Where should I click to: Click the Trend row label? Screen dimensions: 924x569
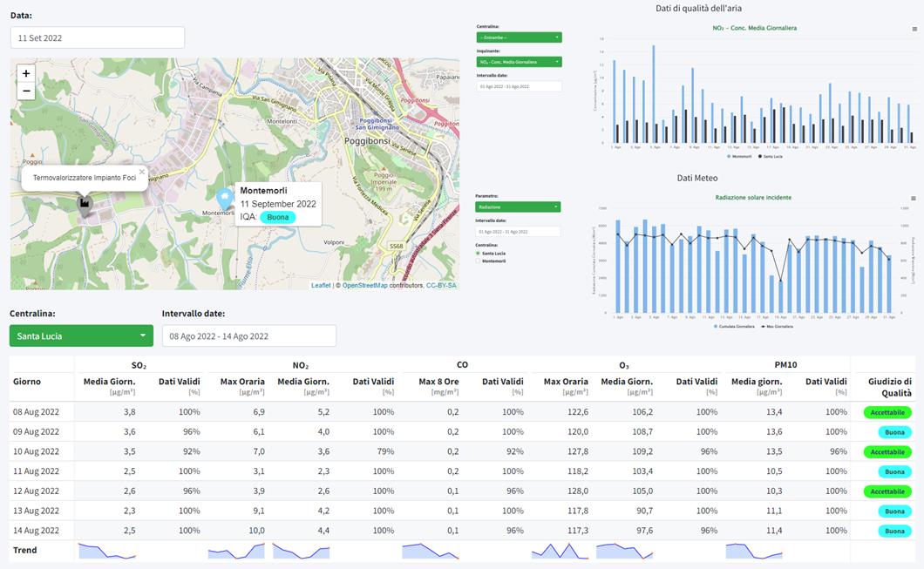(x=24, y=550)
